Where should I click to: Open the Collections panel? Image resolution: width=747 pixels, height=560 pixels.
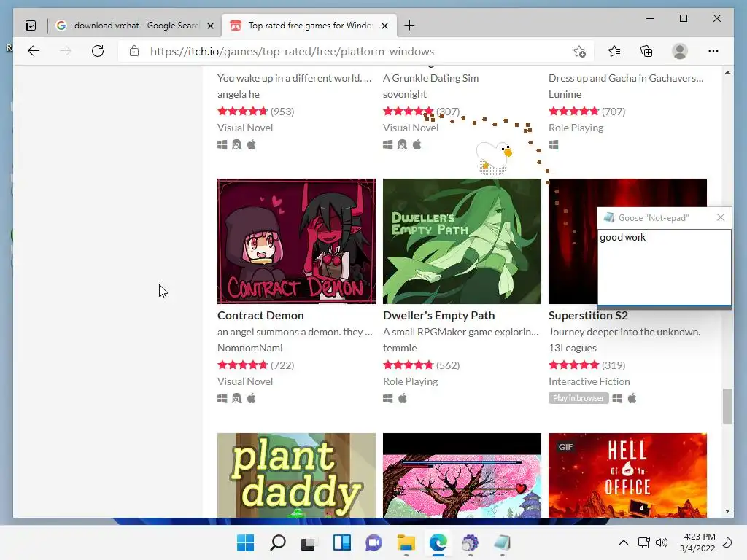click(x=646, y=51)
